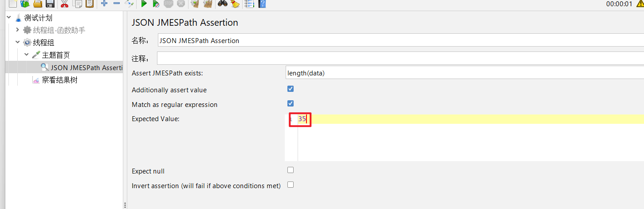Click the Cut scissors icon
Image resolution: width=644 pixels, height=209 pixels.
click(64, 4)
